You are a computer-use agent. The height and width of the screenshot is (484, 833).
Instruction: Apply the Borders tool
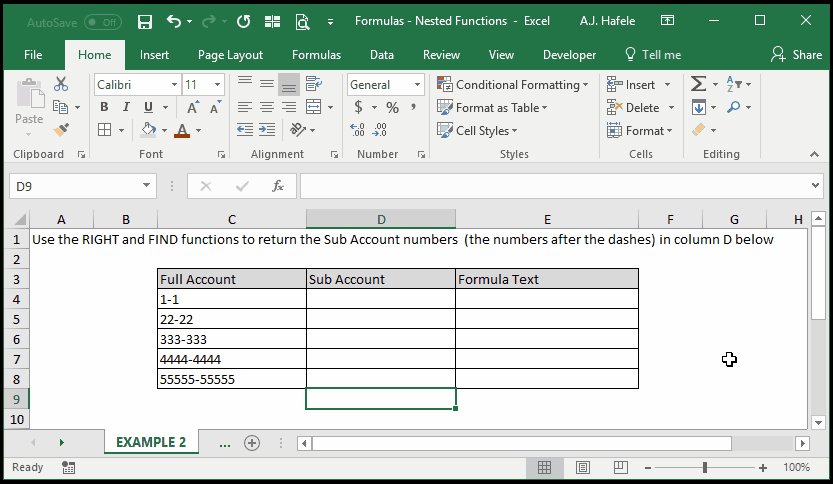coord(105,130)
